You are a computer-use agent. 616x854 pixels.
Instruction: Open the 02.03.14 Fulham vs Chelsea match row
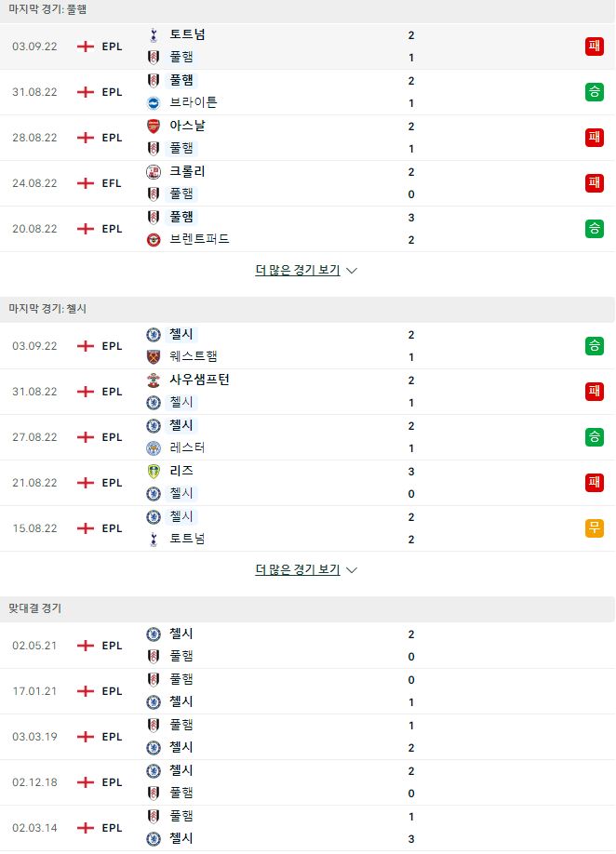(x=308, y=828)
